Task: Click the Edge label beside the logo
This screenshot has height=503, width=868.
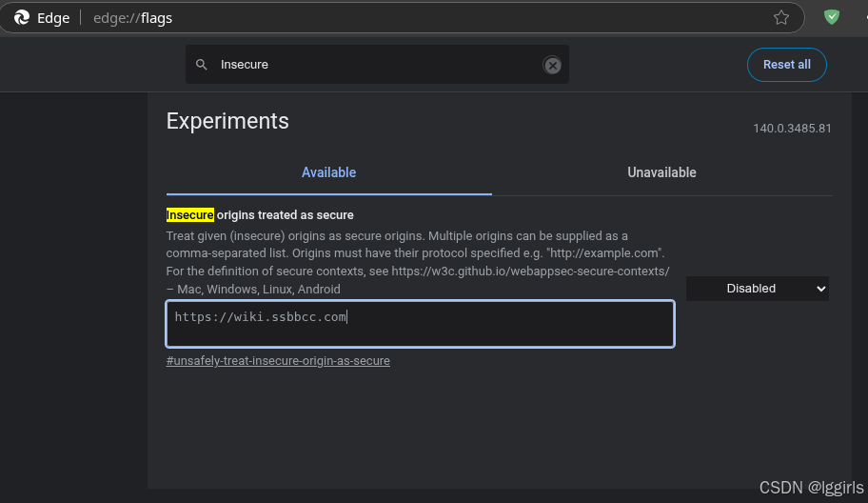Action: pos(53,18)
